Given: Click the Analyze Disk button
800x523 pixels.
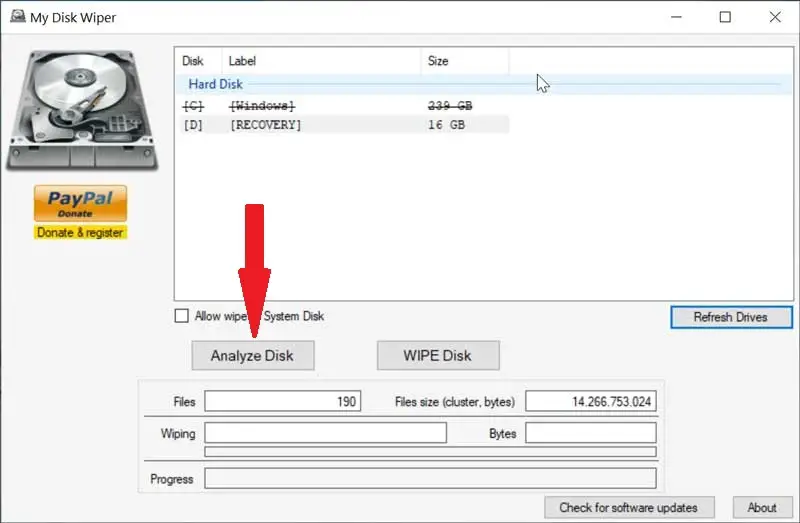Looking at the screenshot, I should (x=253, y=356).
